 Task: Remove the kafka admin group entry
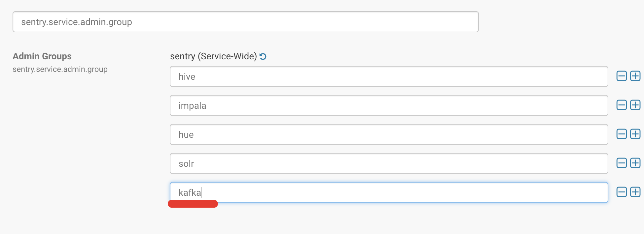(x=622, y=192)
